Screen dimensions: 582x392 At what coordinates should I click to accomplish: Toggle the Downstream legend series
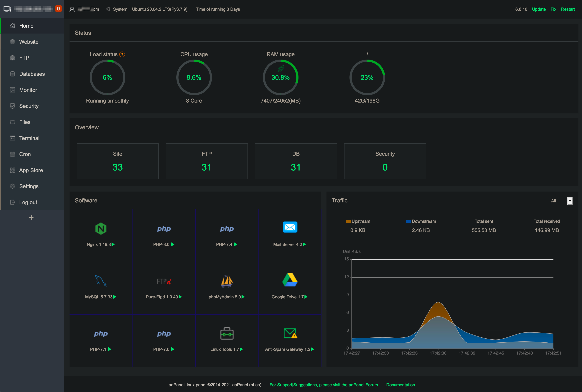pyautogui.click(x=421, y=221)
